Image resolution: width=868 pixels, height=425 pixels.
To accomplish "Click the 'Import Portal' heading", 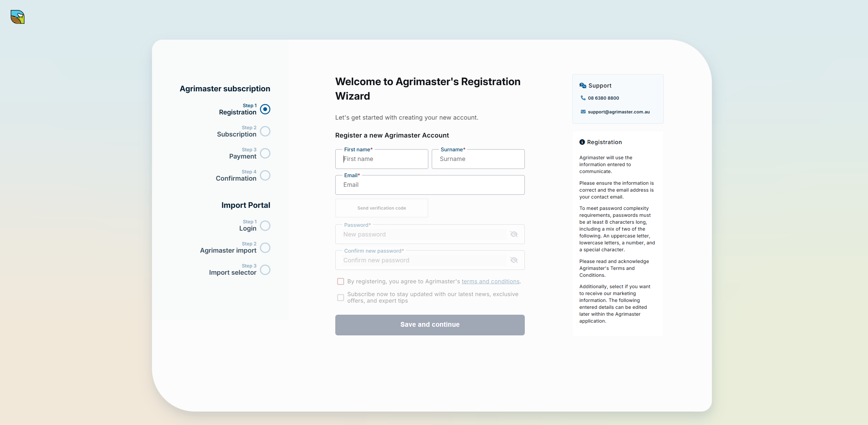I will [x=246, y=205].
